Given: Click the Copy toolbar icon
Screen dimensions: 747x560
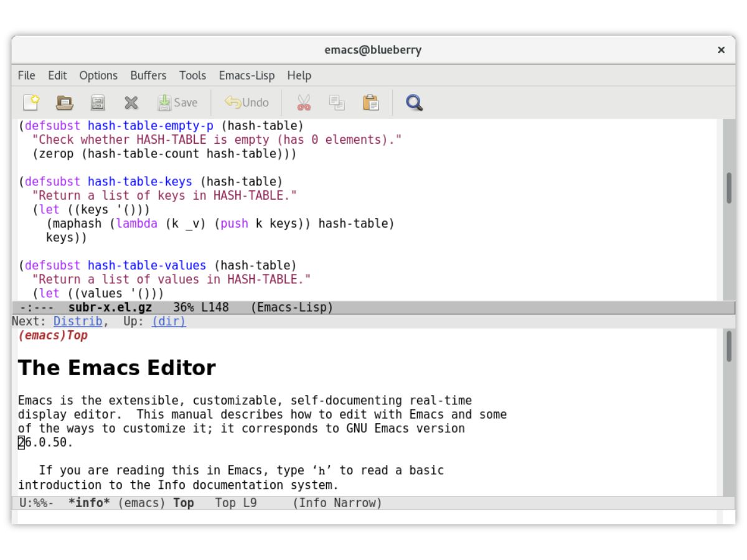Looking at the screenshot, I should tap(337, 102).
